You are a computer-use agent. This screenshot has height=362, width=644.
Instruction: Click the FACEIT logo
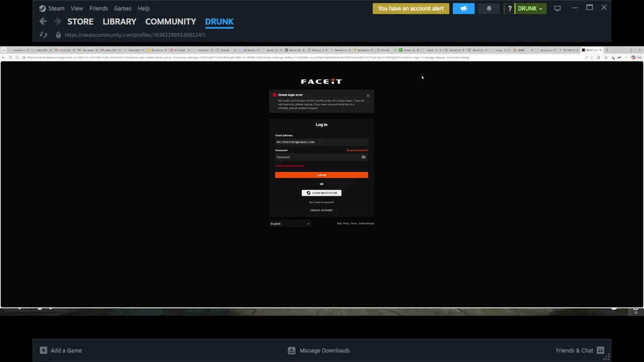(x=321, y=81)
